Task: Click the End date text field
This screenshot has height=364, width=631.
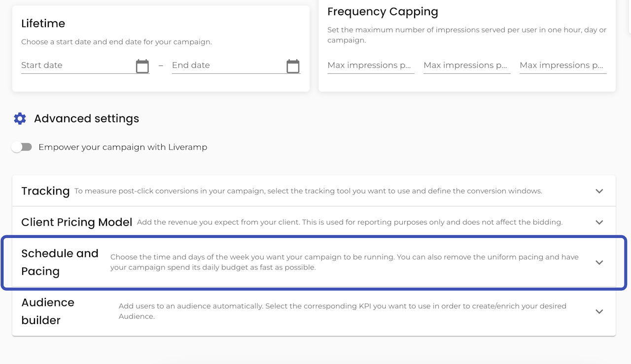Action: pos(227,66)
